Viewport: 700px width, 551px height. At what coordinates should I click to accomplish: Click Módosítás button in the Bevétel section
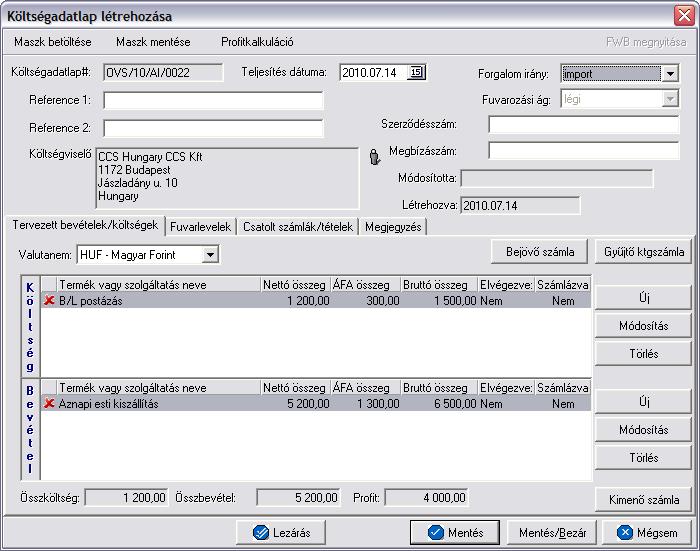click(644, 430)
